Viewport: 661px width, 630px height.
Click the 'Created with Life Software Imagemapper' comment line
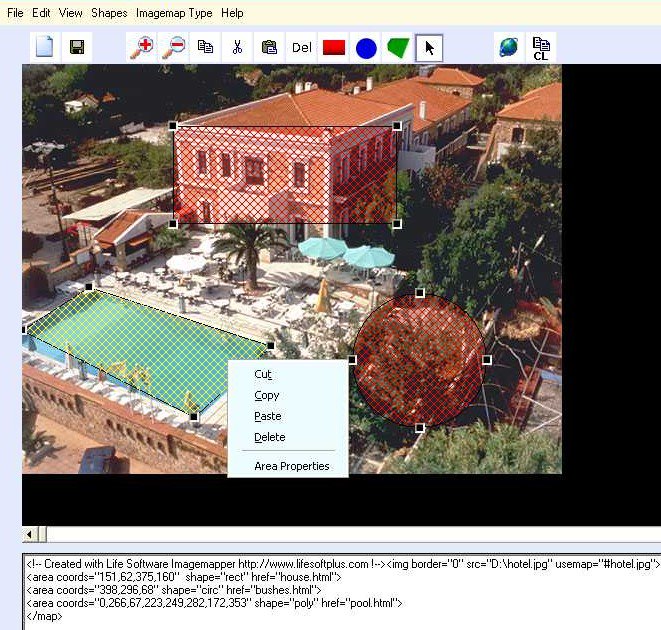(x=206, y=564)
